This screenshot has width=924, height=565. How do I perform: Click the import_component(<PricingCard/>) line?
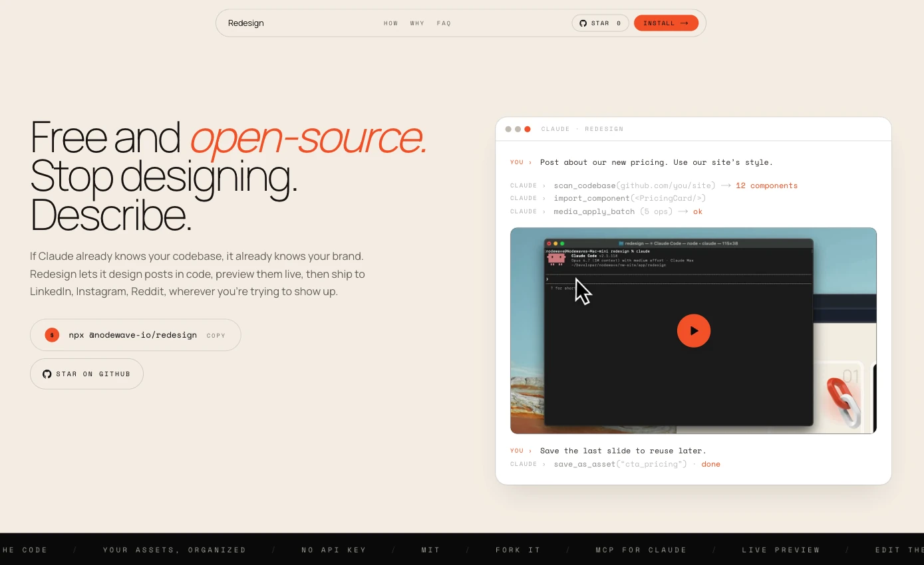point(630,198)
